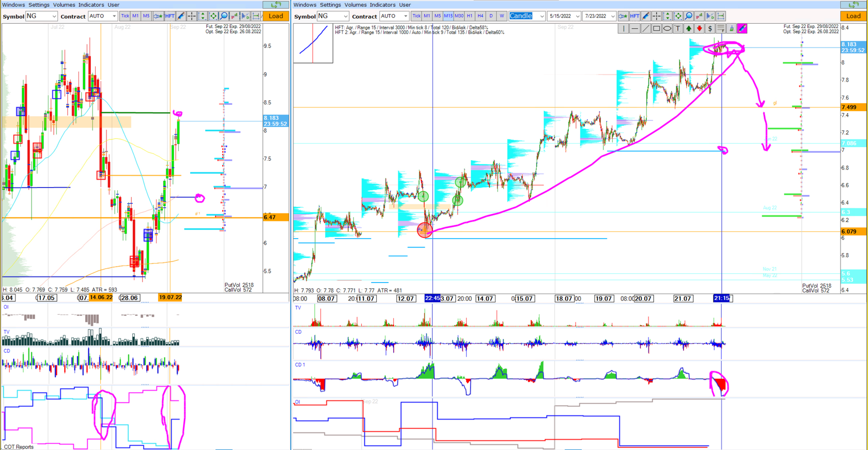
Task: Open Windows menu in left chart
Action: coord(13,5)
